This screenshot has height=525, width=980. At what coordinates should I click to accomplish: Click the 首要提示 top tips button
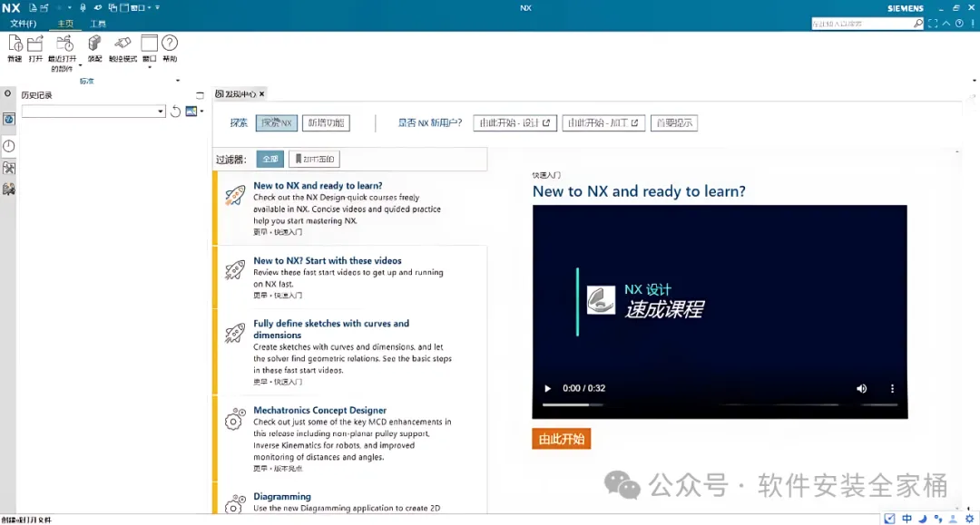(x=674, y=123)
